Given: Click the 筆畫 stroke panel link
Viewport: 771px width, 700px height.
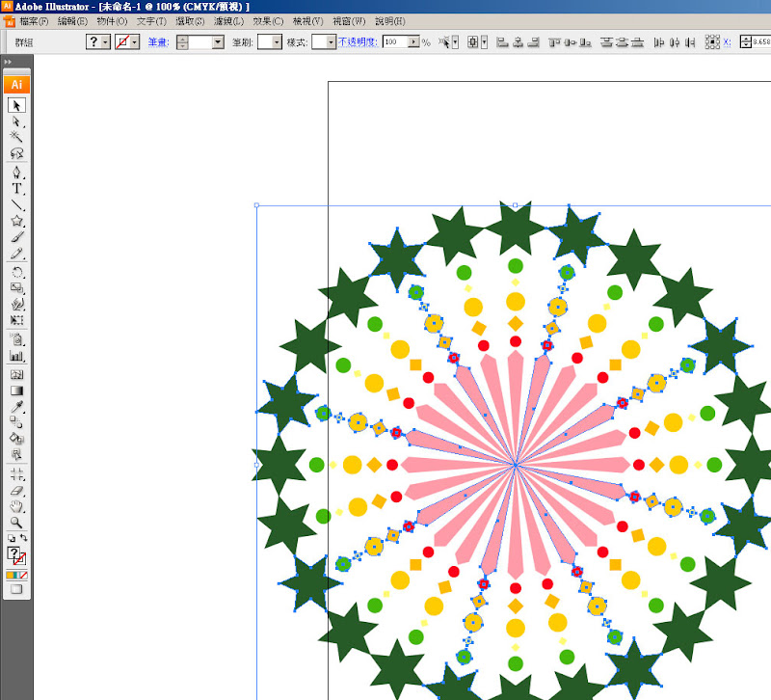Looking at the screenshot, I should click(x=158, y=42).
